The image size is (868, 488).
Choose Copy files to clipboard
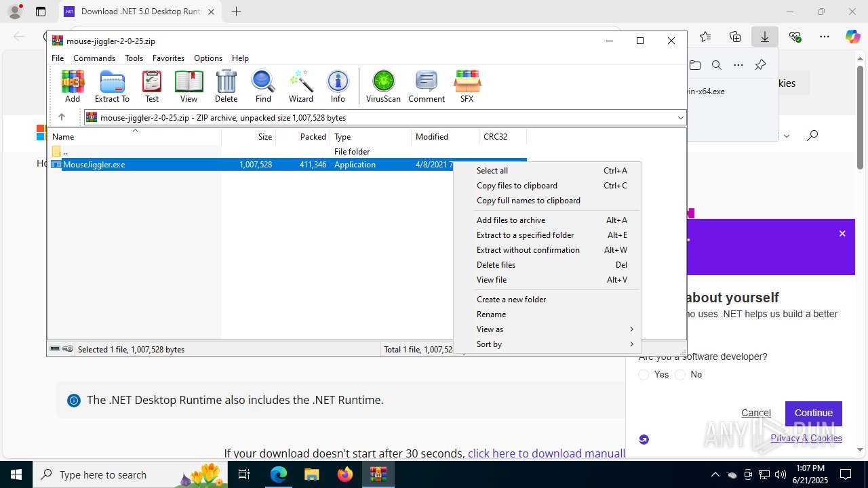547,186
